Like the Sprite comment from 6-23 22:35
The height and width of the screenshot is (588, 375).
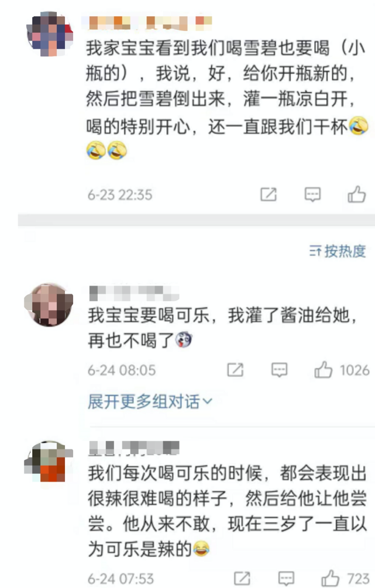(356, 194)
